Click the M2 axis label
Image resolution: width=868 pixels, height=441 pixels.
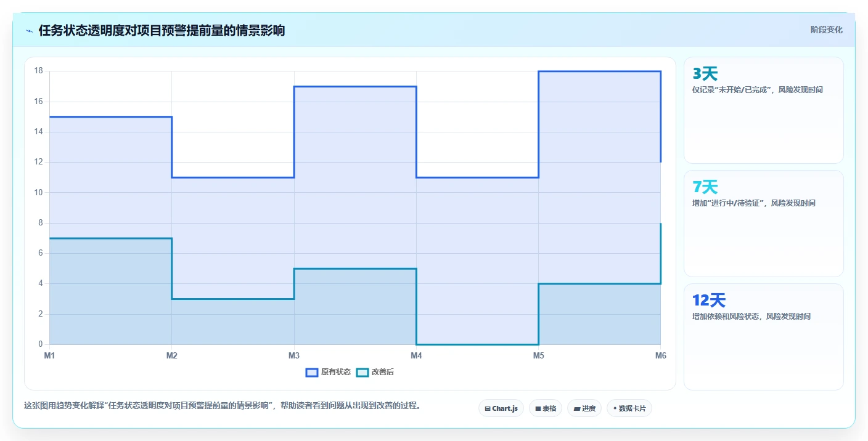172,355
